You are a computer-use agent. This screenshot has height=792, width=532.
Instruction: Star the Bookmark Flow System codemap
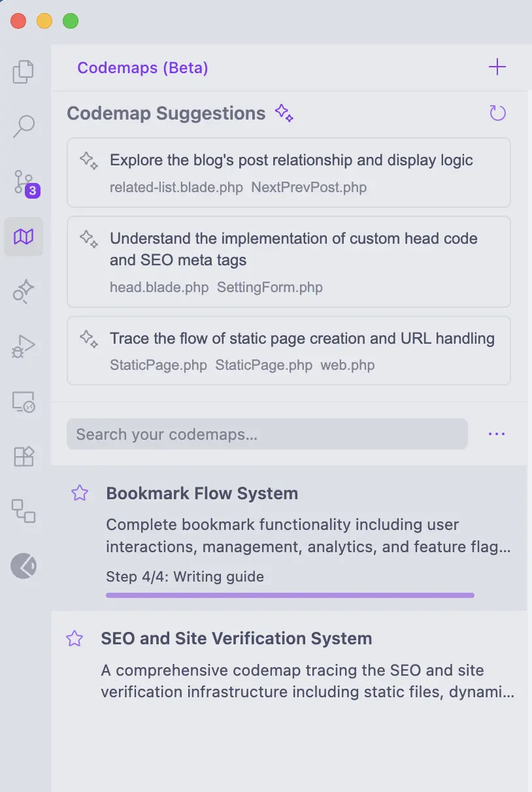click(x=80, y=493)
